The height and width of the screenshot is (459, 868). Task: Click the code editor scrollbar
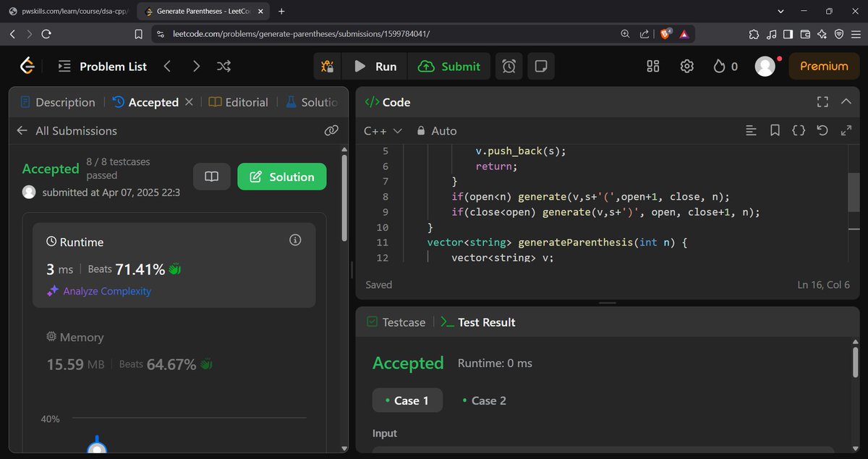pyautogui.click(x=854, y=192)
